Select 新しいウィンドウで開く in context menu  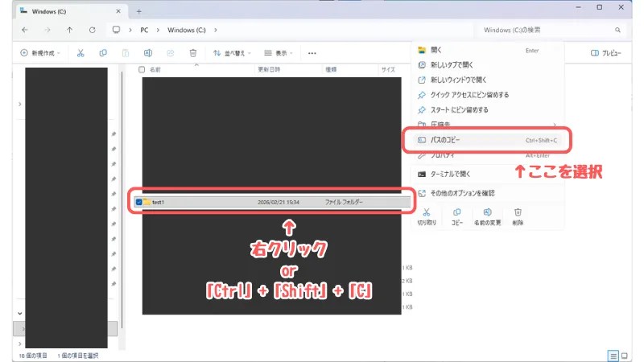(488, 80)
